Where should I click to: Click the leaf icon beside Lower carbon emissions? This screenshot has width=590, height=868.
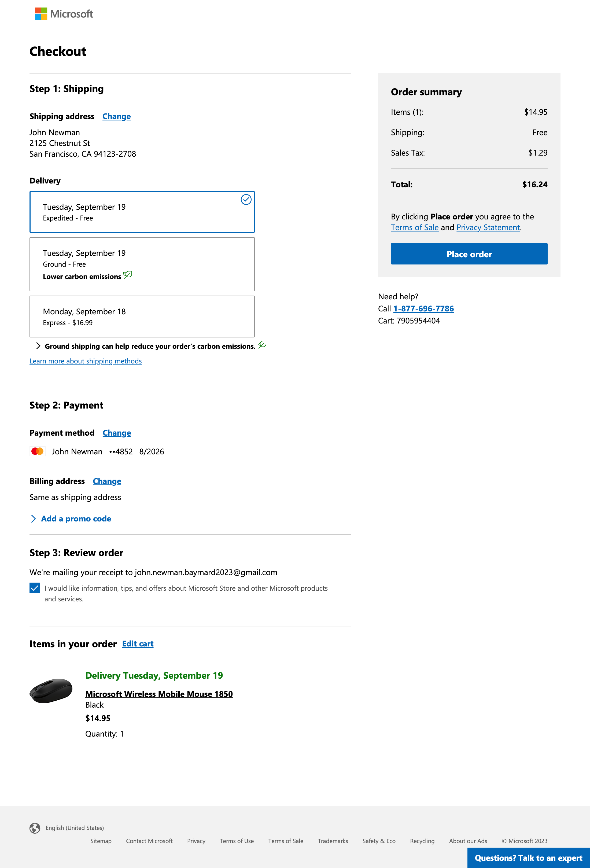coord(128,275)
